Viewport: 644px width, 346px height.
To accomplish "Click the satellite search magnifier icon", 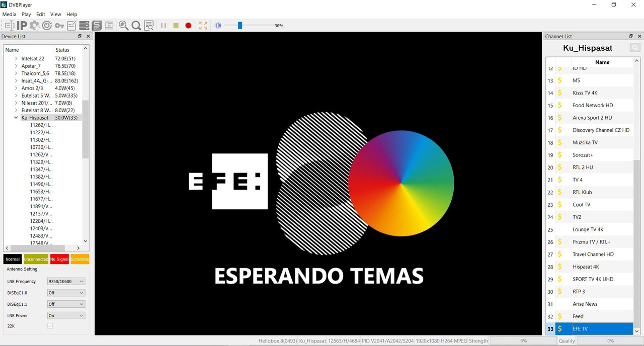I will point(123,25).
